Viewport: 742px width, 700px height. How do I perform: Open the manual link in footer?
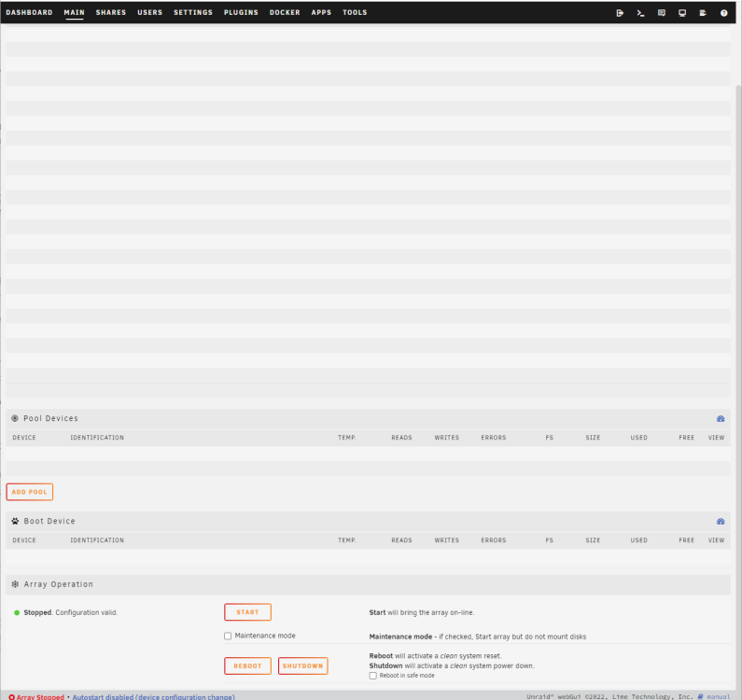(x=719, y=696)
